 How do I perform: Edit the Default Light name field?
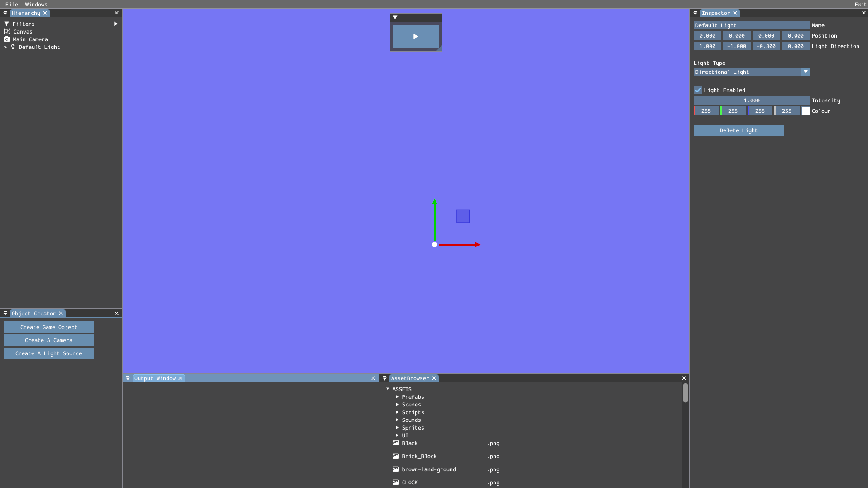pyautogui.click(x=752, y=25)
